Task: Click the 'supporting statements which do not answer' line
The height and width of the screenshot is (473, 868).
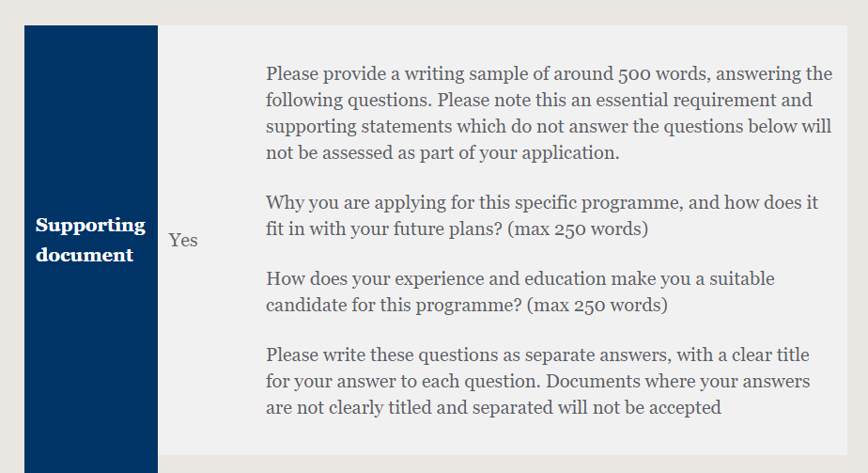Action: (x=549, y=126)
